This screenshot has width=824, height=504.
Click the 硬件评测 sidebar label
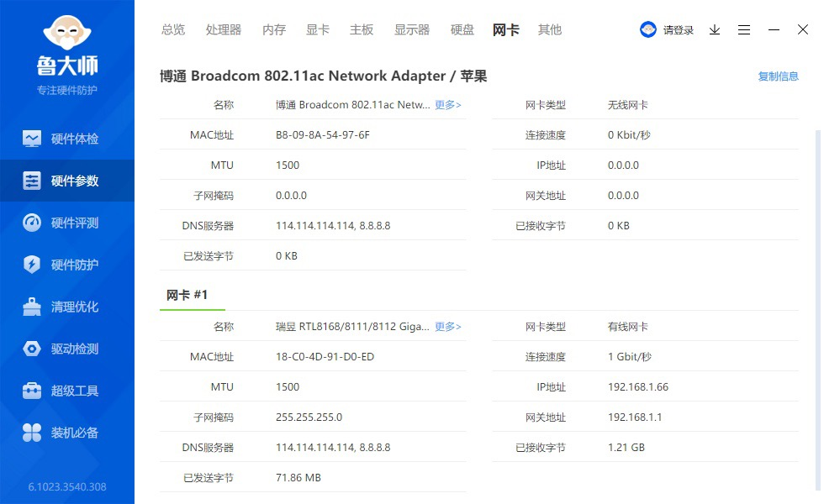75,223
